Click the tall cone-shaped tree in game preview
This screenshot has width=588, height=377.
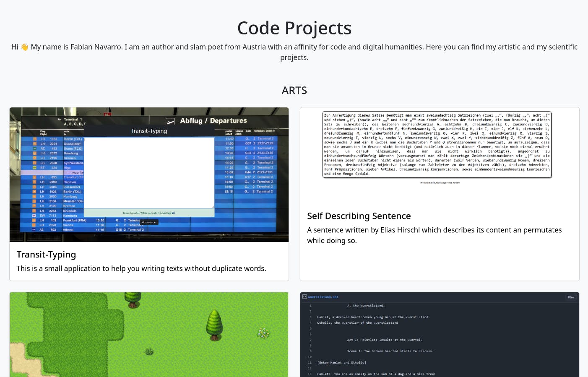(215, 325)
